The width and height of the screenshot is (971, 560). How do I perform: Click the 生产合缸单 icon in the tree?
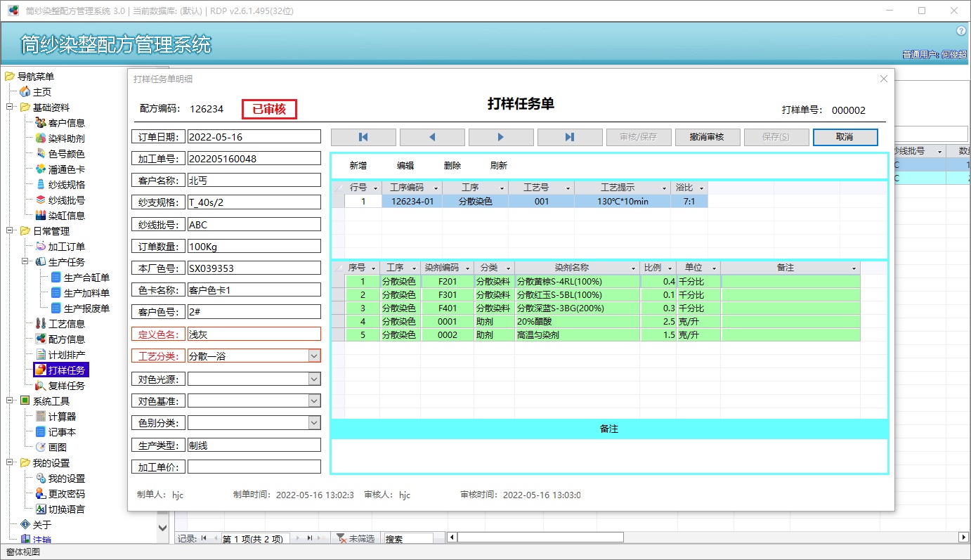[x=56, y=278]
